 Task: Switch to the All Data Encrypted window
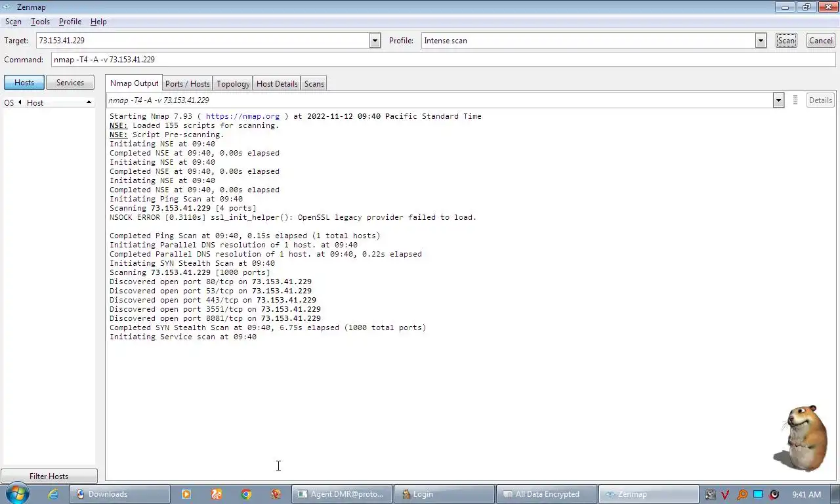tap(547, 494)
